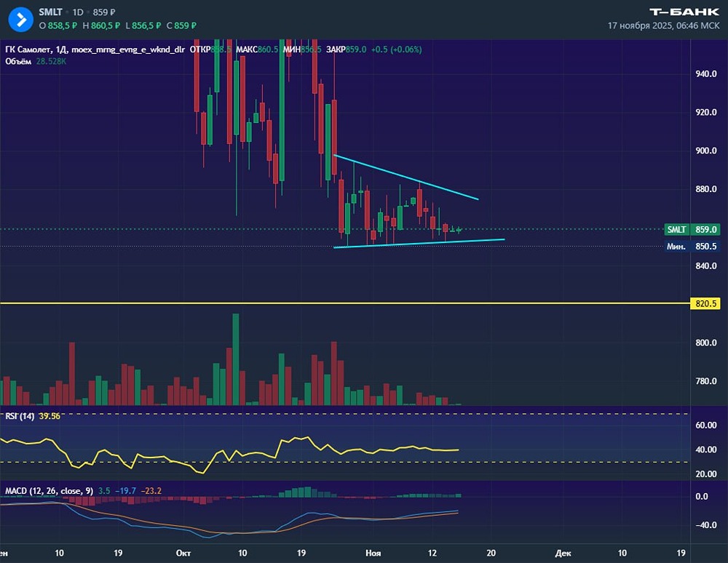Click the Окт label on time axis
Screen dimensions: 728x563
183,554
